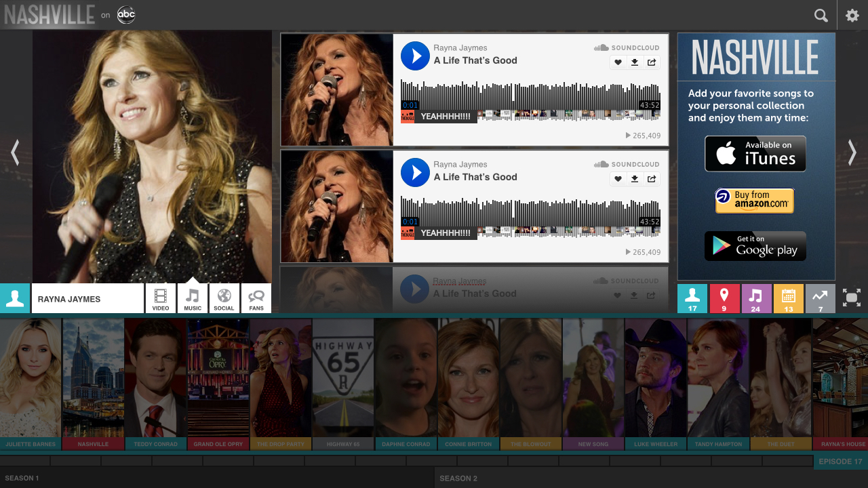
Task: Filter by calendar icon showing 13
Action: (789, 298)
